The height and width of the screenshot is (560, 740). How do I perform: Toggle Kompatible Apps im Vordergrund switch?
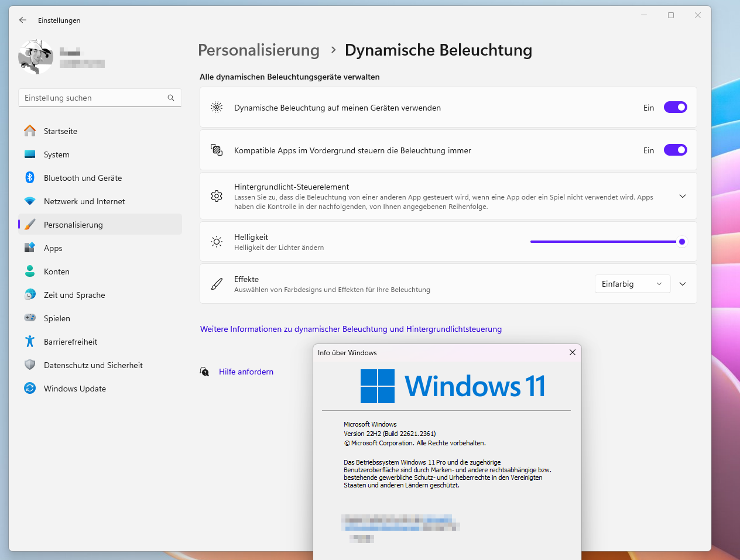tap(675, 150)
